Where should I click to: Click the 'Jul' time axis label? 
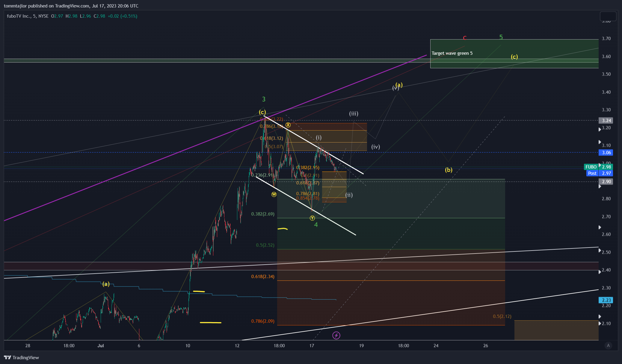pyautogui.click(x=101, y=346)
